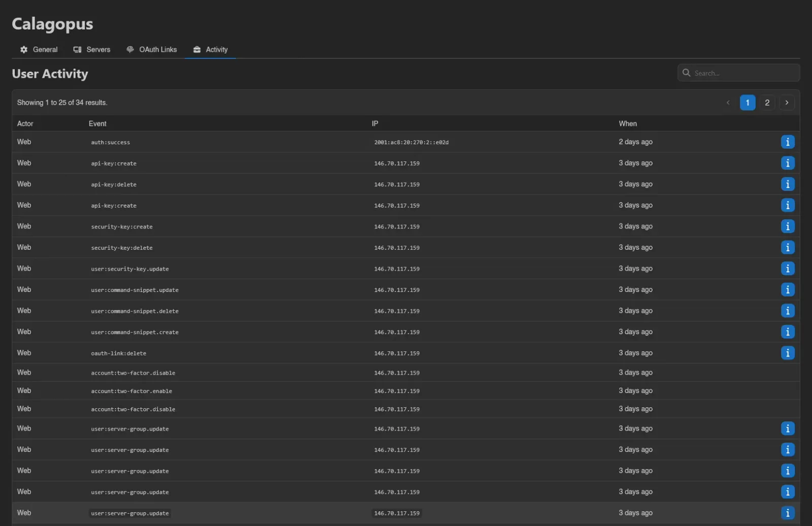Open info icon for oauth-link:delete
The height and width of the screenshot is (526, 812).
point(788,353)
